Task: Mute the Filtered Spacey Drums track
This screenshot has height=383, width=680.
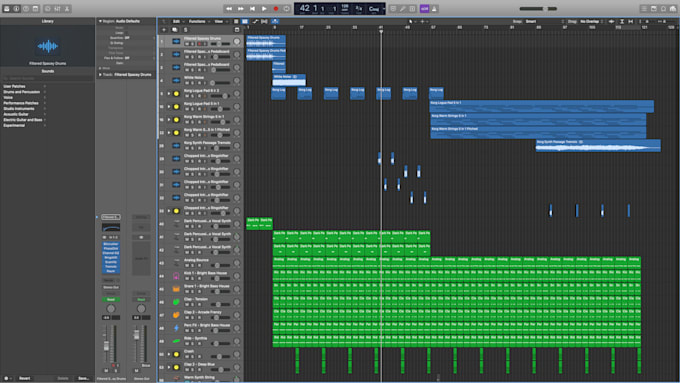Action: (187, 44)
